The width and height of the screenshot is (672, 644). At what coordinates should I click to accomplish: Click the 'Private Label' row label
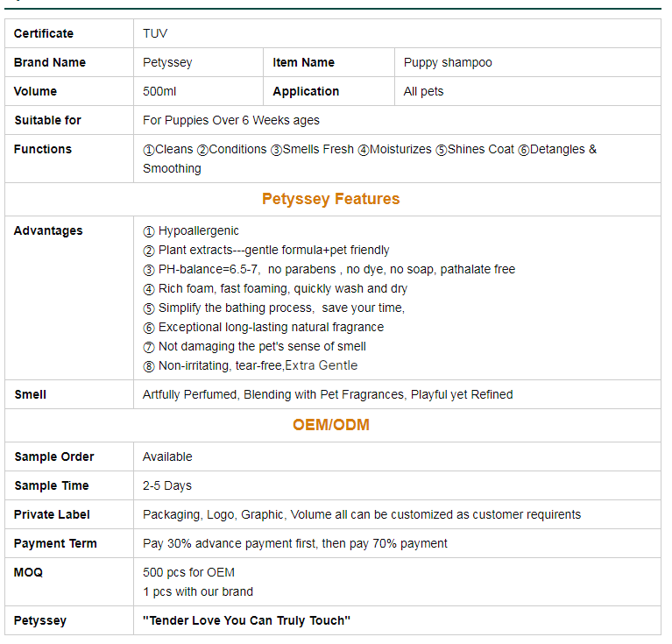tap(52, 514)
